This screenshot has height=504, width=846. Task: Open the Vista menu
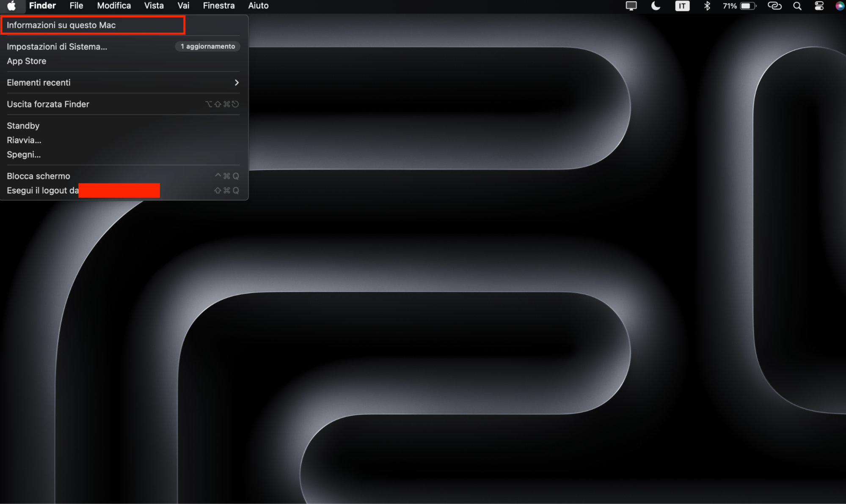[154, 5]
